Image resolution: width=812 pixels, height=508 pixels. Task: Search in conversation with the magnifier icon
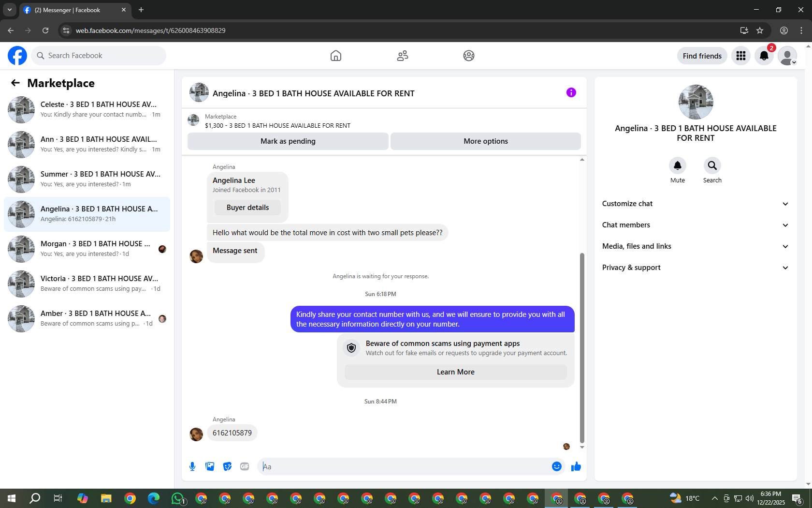(712, 165)
